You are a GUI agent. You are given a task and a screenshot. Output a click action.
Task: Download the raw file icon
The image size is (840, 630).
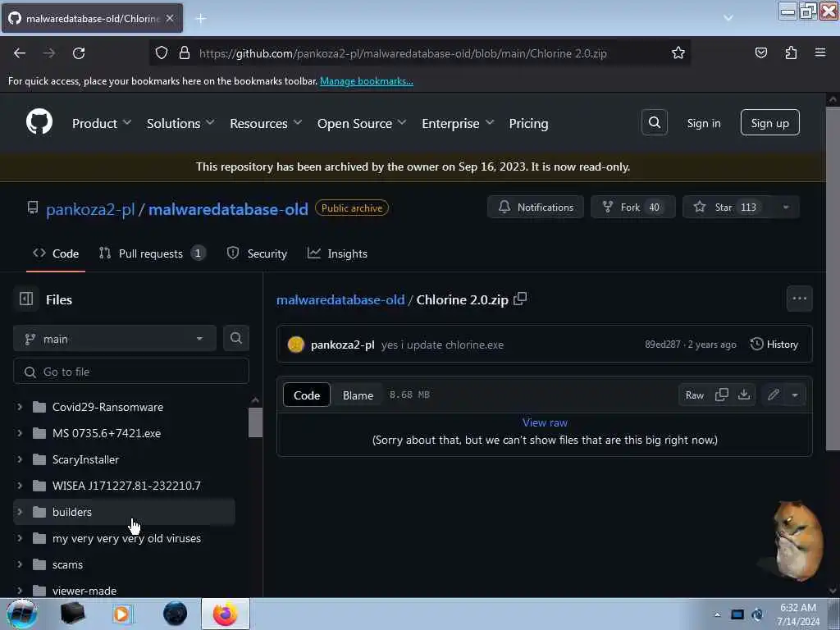coord(744,395)
